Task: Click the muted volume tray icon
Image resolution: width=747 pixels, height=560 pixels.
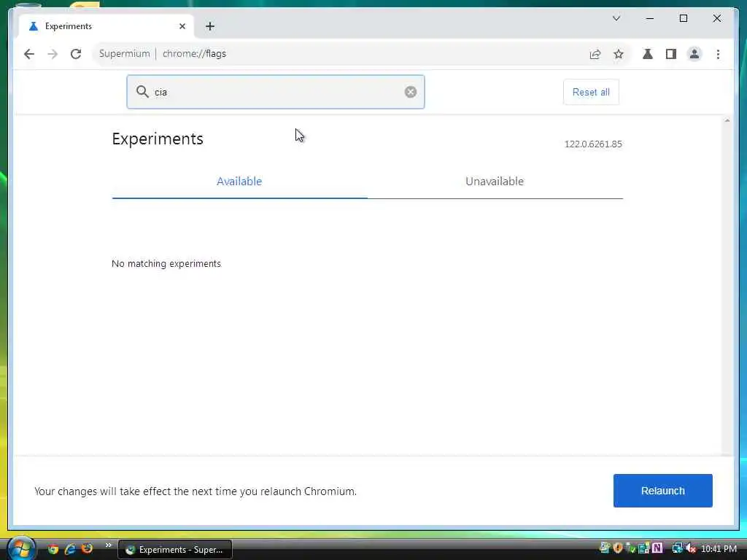Action: click(691, 548)
